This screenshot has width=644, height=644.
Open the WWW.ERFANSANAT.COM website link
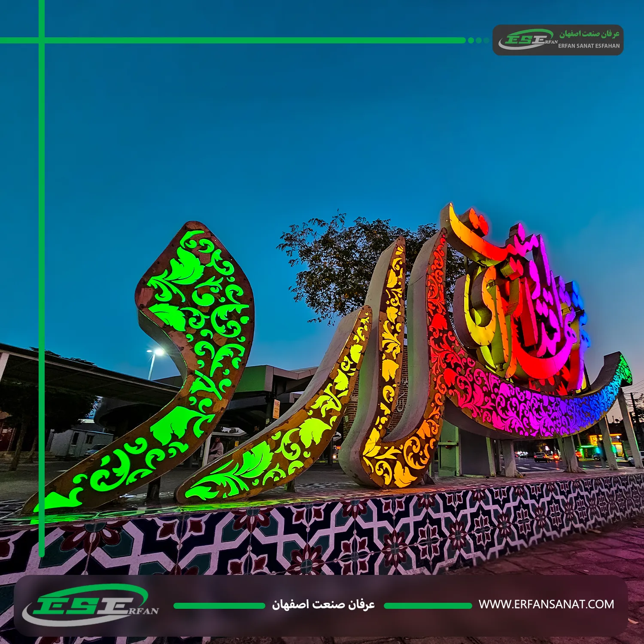coord(546,605)
